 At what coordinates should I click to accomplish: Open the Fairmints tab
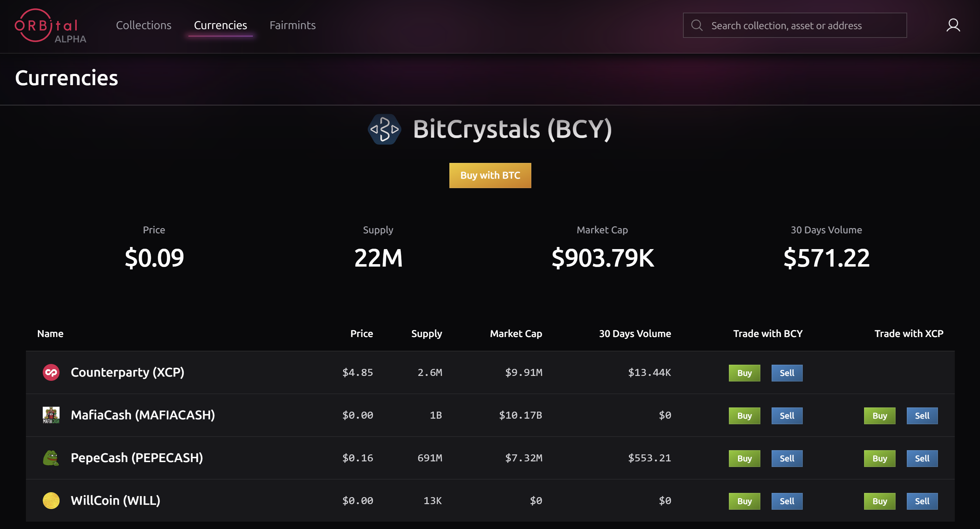coord(292,26)
